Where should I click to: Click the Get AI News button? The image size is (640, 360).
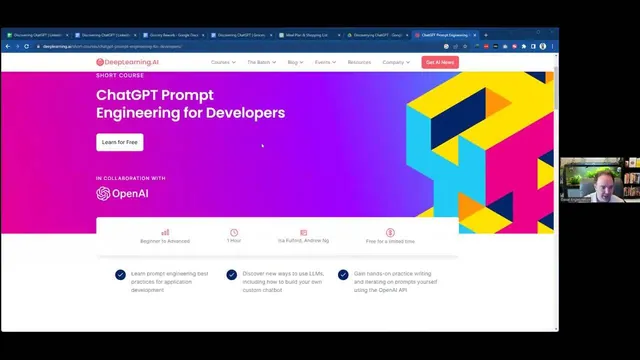click(x=440, y=62)
